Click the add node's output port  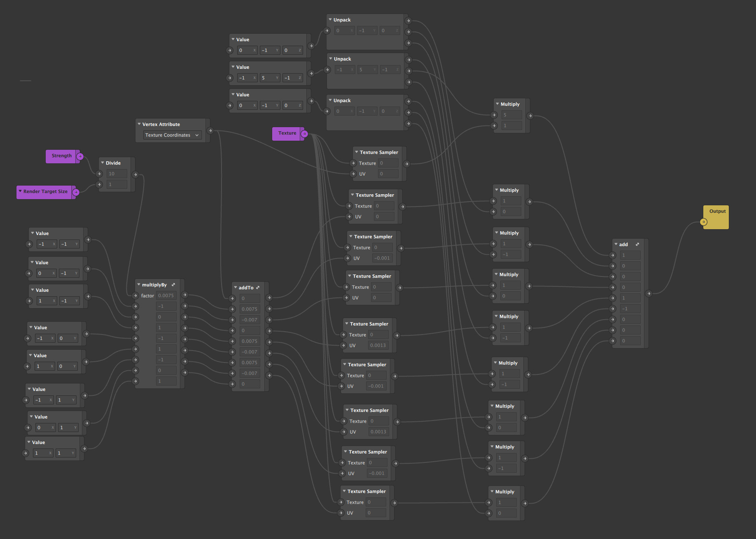coord(649,293)
